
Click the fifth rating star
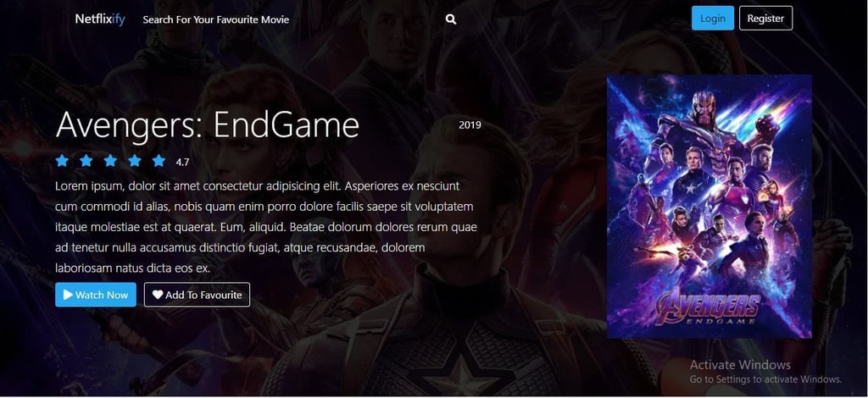pos(159,161)
